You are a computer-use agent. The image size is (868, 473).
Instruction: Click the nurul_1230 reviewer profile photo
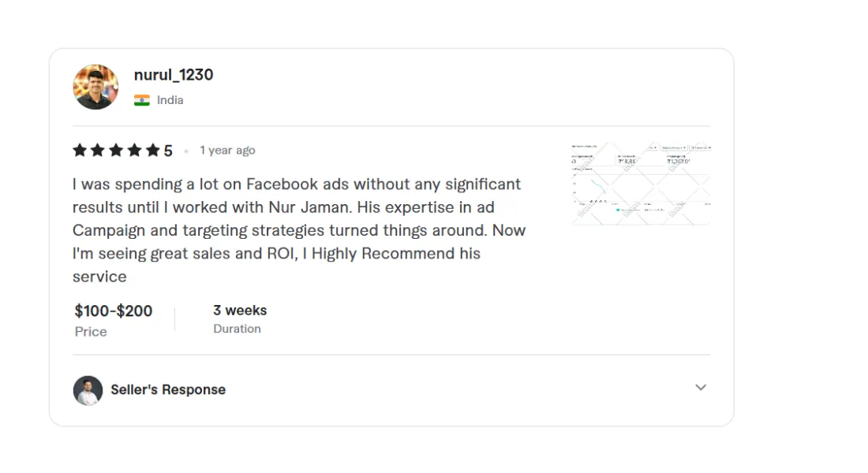click(95, 87)
